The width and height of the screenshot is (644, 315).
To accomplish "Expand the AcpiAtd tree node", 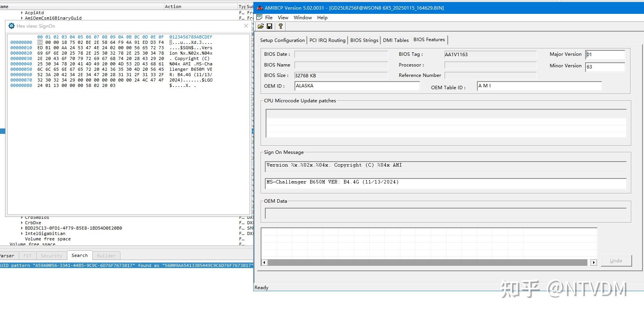I will coord(22,13).
